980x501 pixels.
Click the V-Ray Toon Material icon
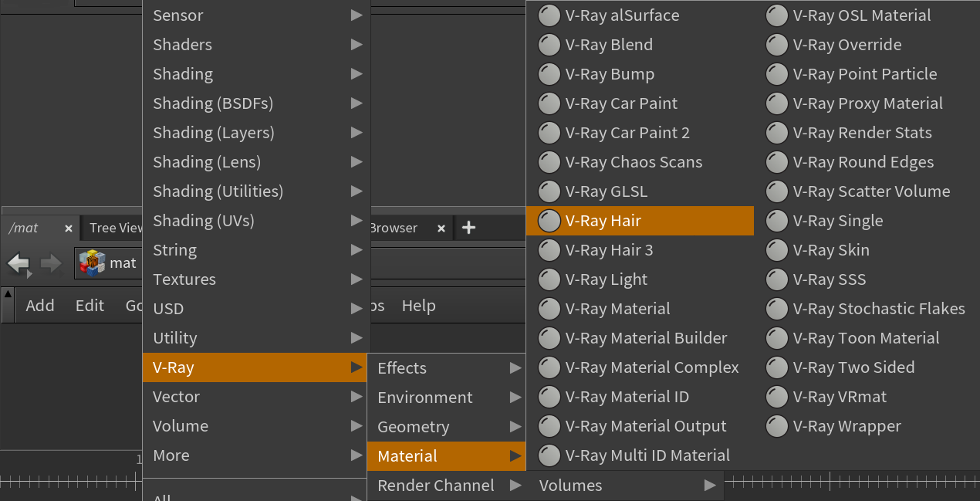coord(777,338)
